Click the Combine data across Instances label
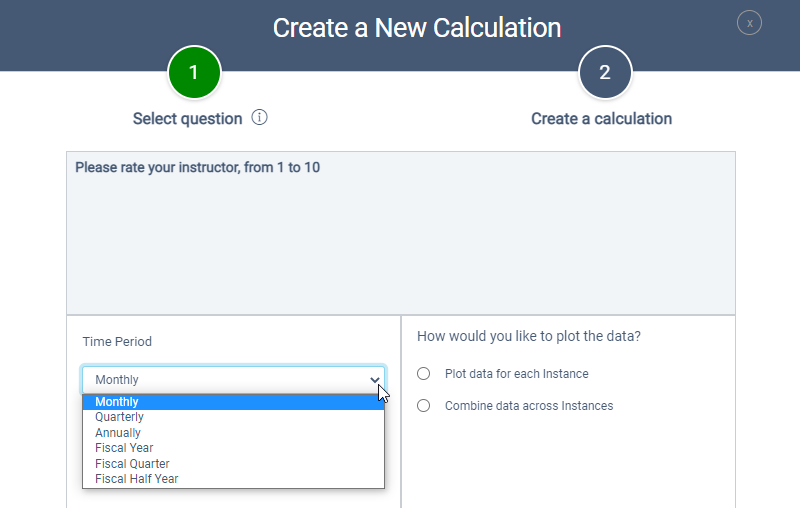 [528, 406]
